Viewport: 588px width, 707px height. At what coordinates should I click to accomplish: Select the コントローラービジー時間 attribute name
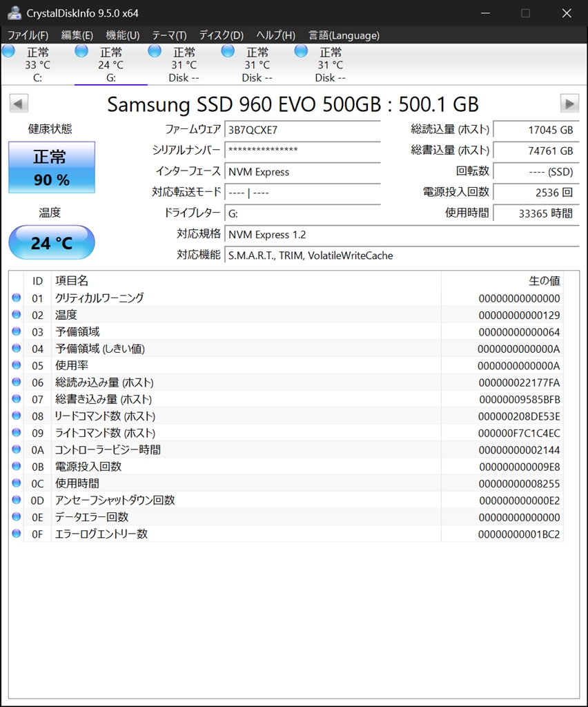(x=108, y=449)
